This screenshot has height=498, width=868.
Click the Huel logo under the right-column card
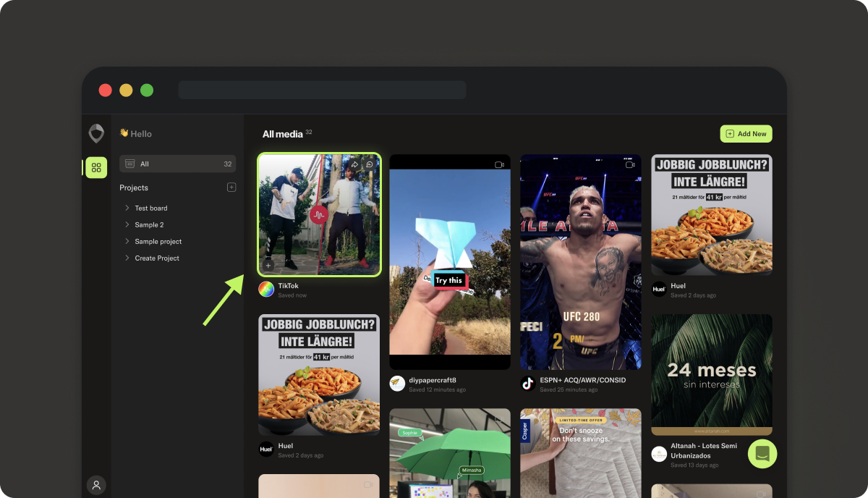click(659, 290)
